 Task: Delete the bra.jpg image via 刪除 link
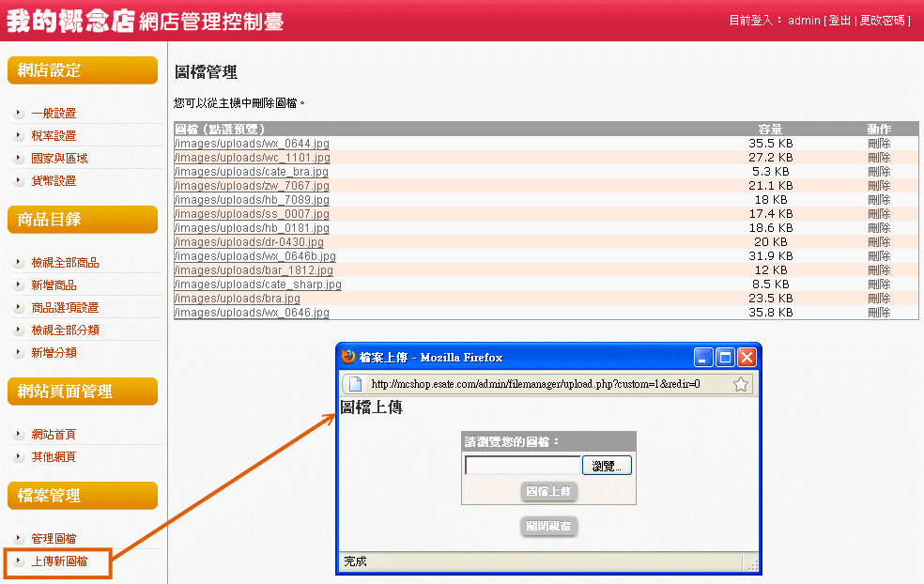tap(879, 299)
